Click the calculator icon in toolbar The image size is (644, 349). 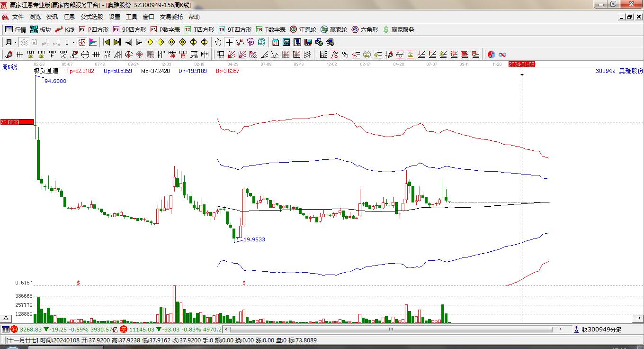coord(286,42)
